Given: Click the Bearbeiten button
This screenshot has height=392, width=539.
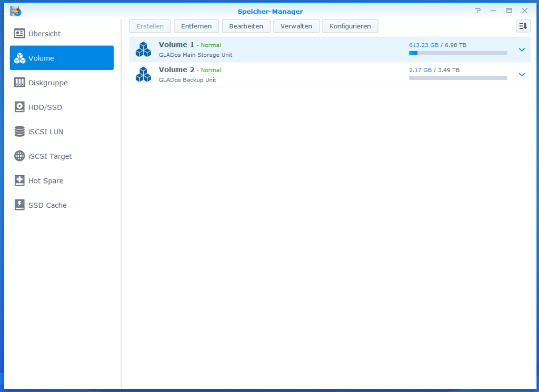Looking at the screenshot, I should 246,26.
